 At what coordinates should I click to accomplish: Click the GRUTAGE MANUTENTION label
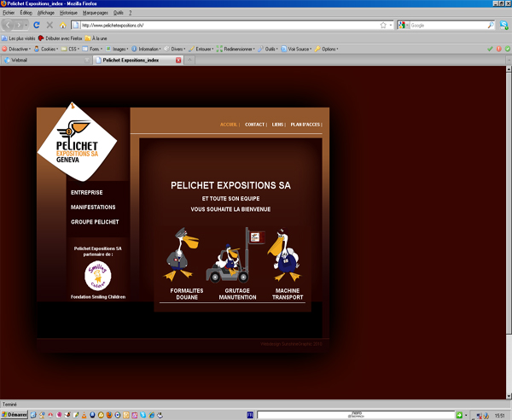coord(237,294)
